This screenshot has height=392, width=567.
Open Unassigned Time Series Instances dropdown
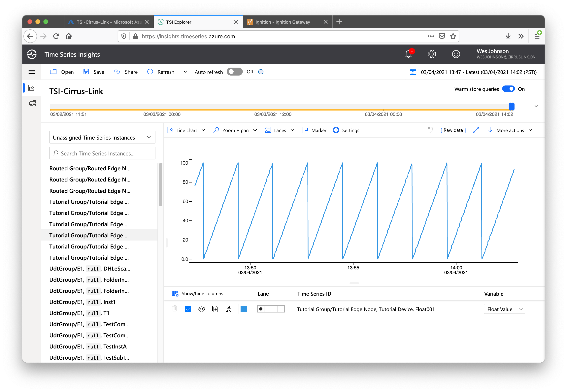[x=102, y=137]
